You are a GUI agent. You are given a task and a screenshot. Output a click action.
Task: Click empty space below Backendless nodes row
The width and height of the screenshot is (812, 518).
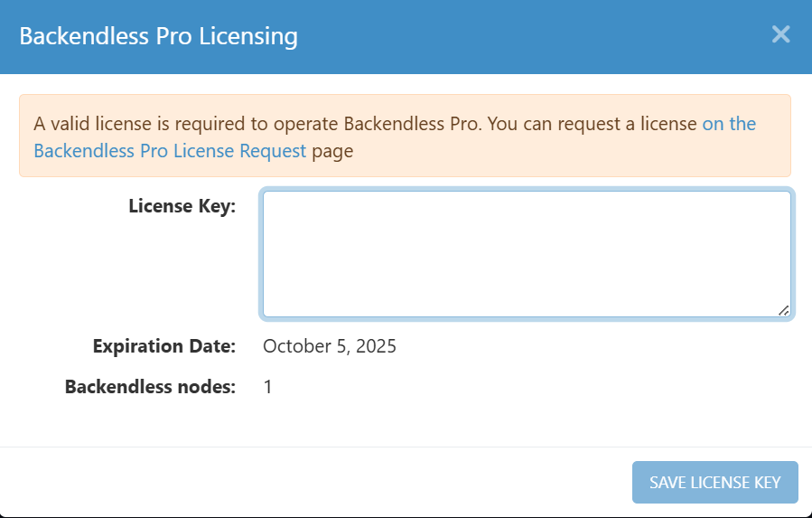(x=406, y=423)
